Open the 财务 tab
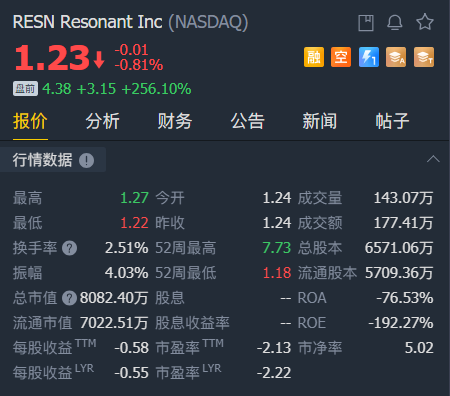 coord(175,121)
